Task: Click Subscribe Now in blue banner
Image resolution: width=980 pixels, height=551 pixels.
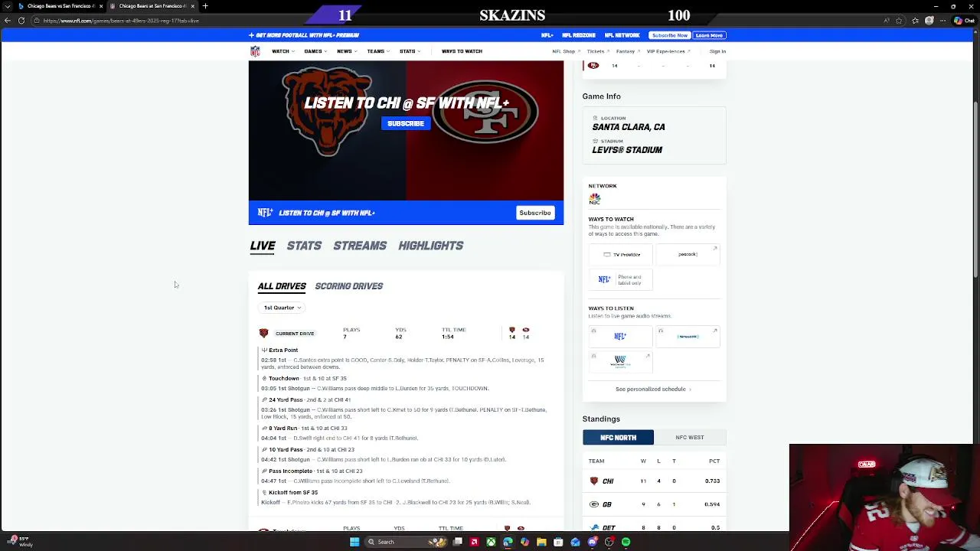Action: point(669,35)
